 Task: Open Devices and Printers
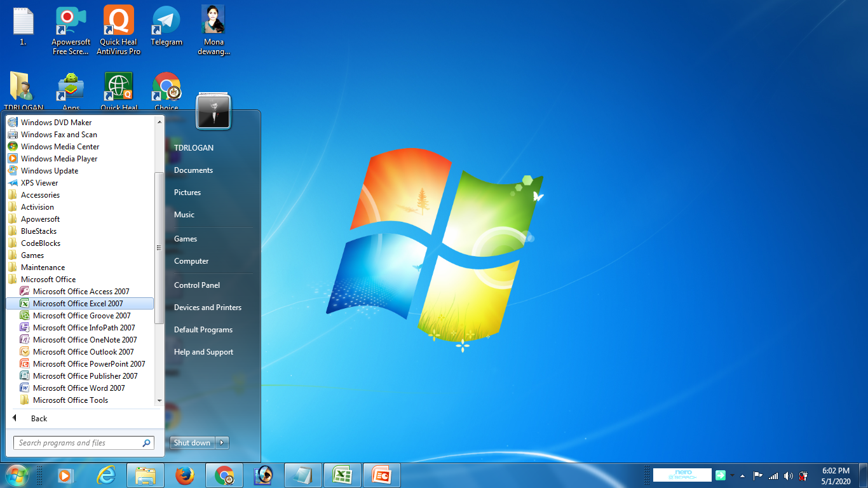[x=208, y=308]
